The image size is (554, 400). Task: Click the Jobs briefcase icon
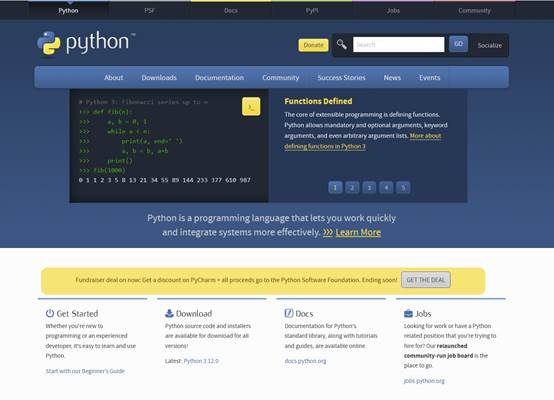[408, 313]
